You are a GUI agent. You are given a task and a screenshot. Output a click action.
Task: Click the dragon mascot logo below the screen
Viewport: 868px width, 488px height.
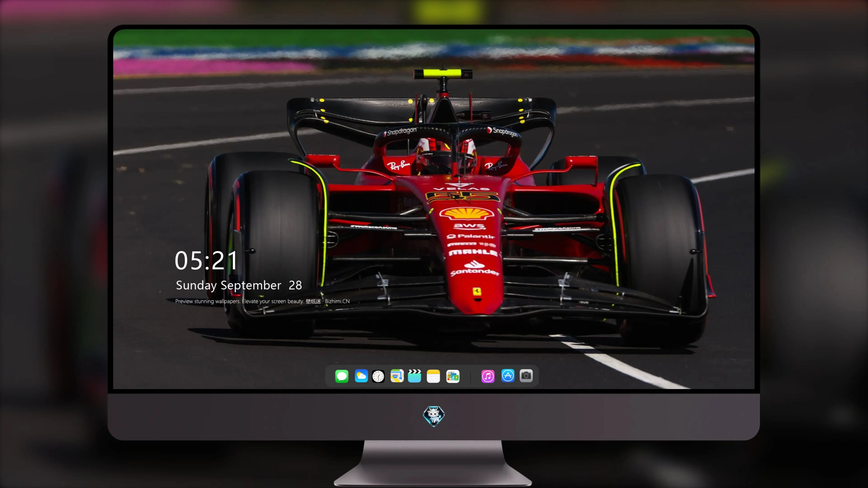[434, 416]
